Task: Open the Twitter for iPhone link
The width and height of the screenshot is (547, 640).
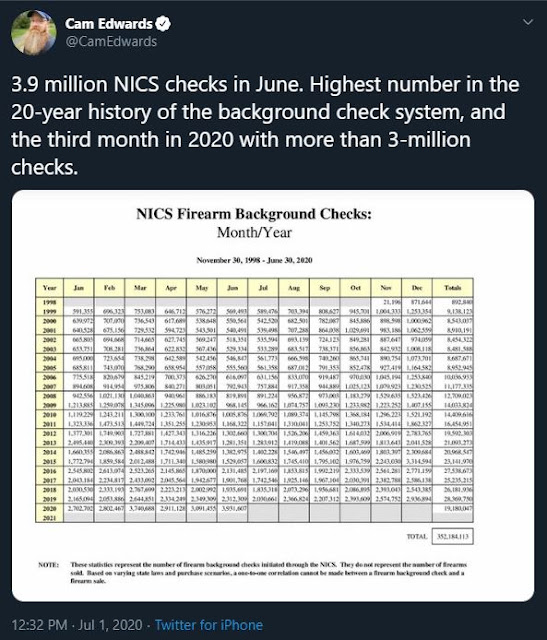Action: [x=209, y=625]
